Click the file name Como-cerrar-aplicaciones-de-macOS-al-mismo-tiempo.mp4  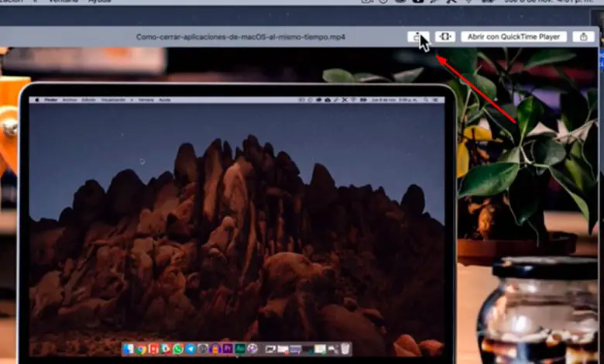pyautogui.click(x=241, y=37)
